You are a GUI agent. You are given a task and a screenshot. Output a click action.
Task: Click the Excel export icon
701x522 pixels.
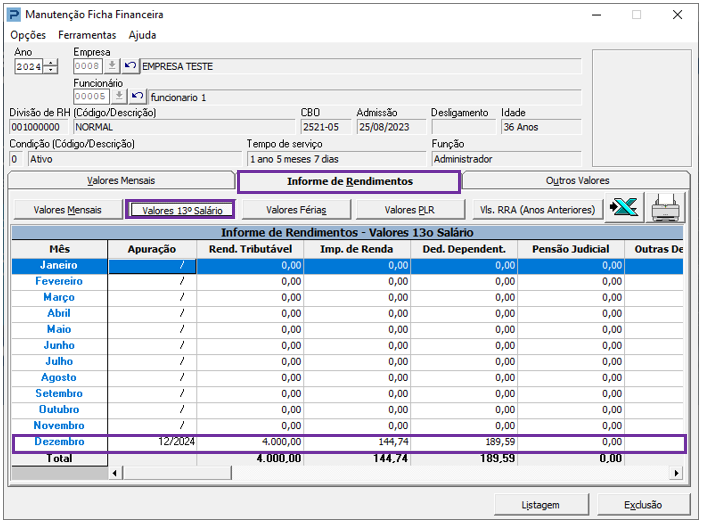(x=625, y=209)
